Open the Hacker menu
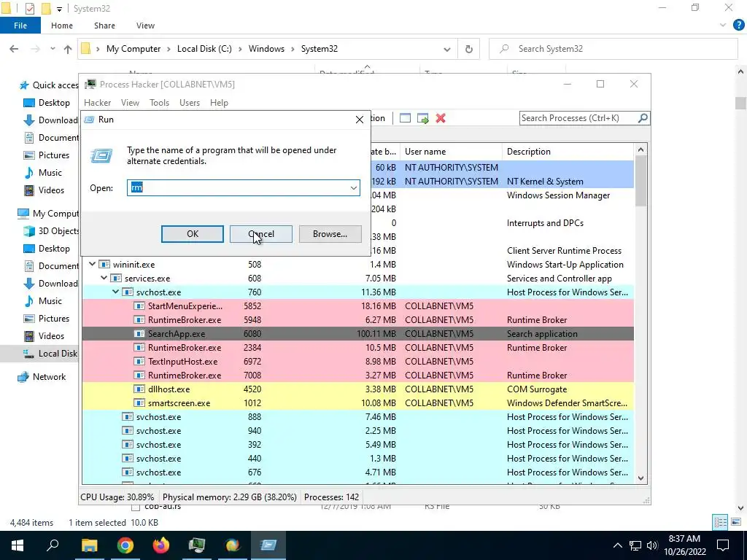Screen dimensions: 747x560 coord(97,102)
